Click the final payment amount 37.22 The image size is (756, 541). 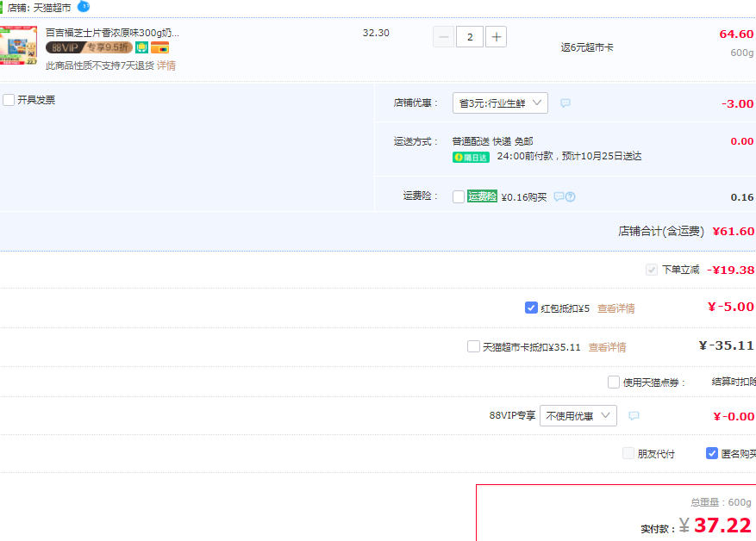coord(722,525)
